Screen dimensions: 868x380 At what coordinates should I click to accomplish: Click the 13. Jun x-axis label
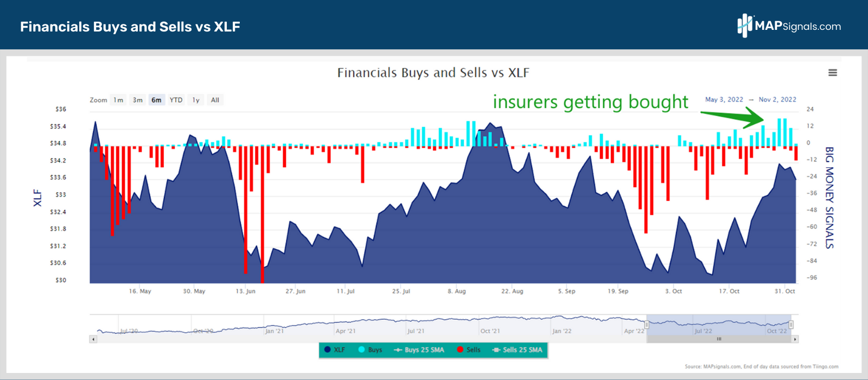point(245,292)
